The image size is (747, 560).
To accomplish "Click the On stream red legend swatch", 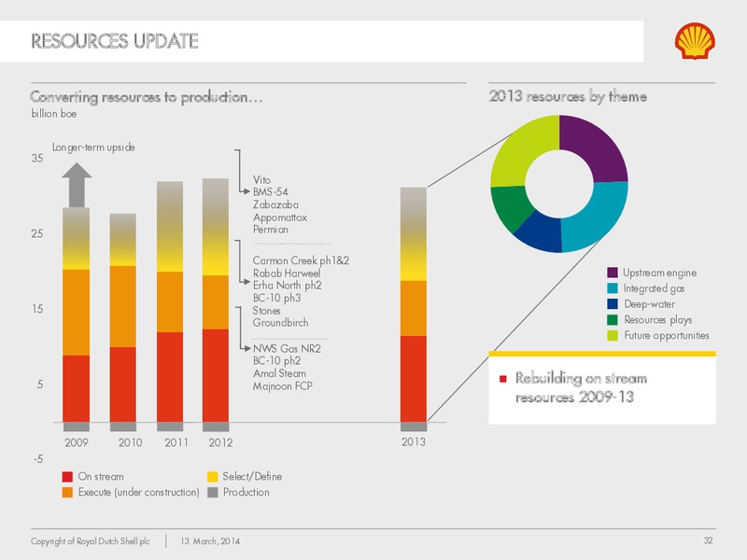I will click(x=67, y=477).
